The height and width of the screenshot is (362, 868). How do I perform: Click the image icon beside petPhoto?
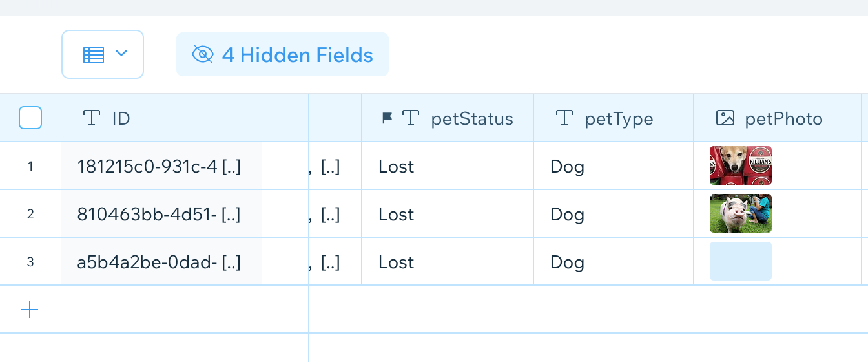click(725, 118)
